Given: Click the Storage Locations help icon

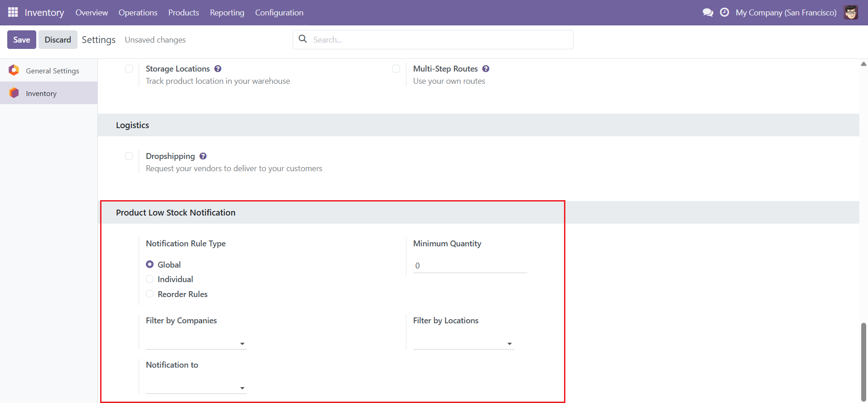Looking at the screenshot, I should pos(218,69).
